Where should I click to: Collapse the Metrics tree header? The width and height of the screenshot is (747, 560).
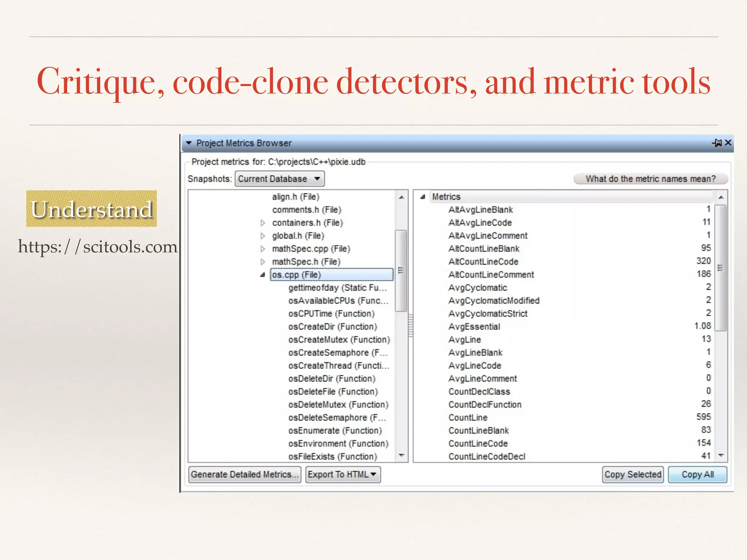pos(423,197)
